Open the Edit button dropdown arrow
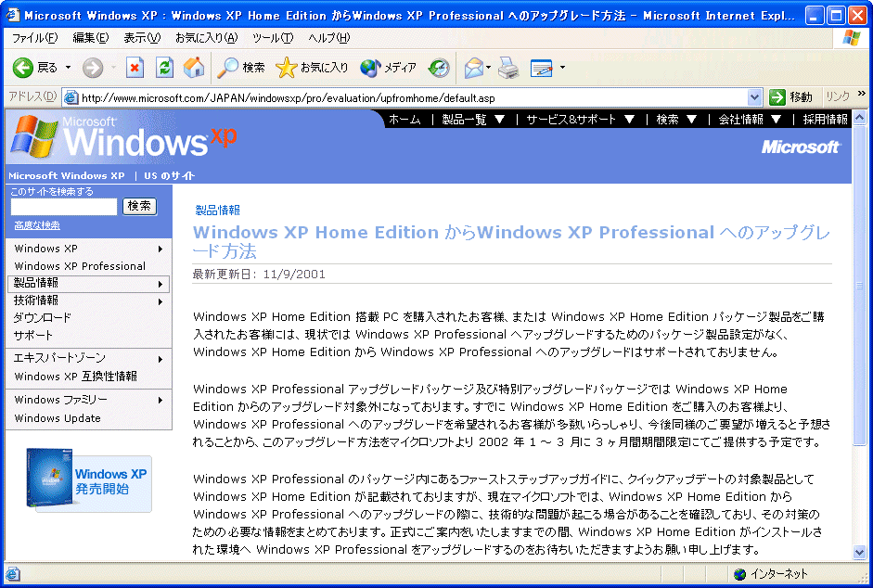The width and height of the screenshot is (873, 588). coord(562,68)
